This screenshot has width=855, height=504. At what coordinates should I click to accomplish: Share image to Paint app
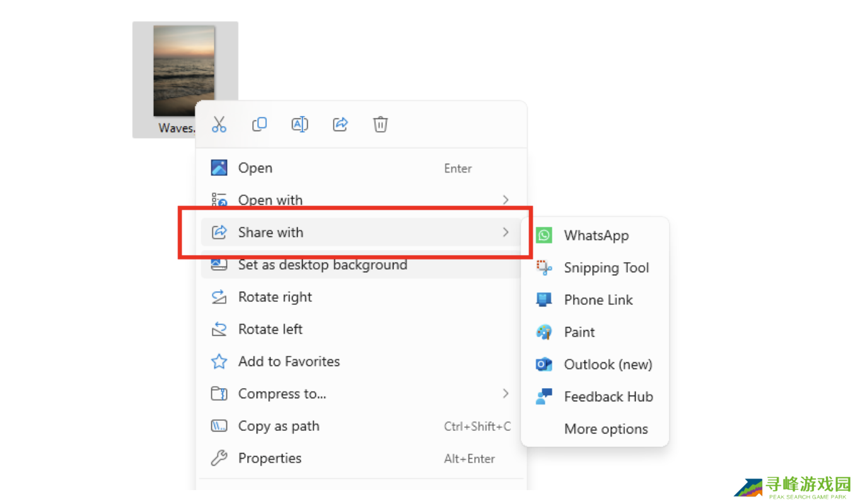click(x=579, y=332)
